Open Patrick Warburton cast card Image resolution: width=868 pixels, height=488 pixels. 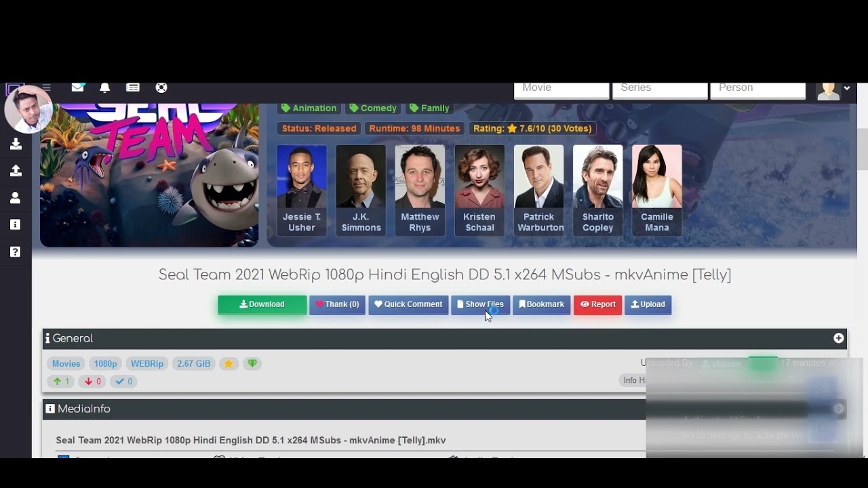539,190
